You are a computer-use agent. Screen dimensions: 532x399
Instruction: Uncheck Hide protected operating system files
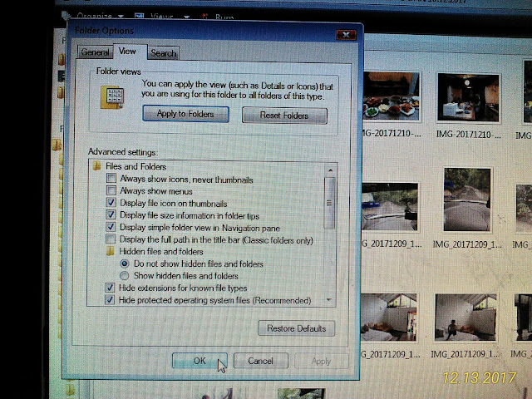(x=110, y=300)
